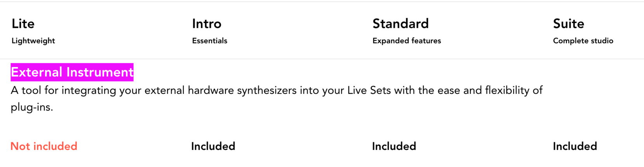Select the Intro edition column heading
This screenshot has width=644, height=167.
coord(206,24)
